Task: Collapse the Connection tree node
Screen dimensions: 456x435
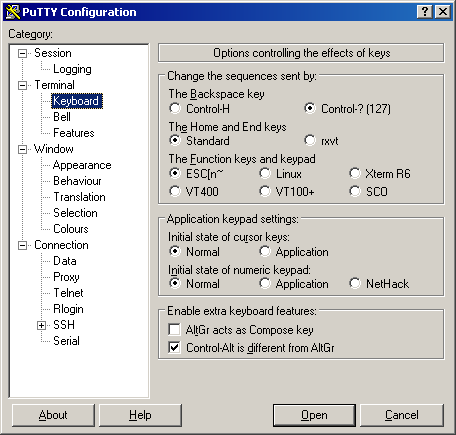Action: 22,246
